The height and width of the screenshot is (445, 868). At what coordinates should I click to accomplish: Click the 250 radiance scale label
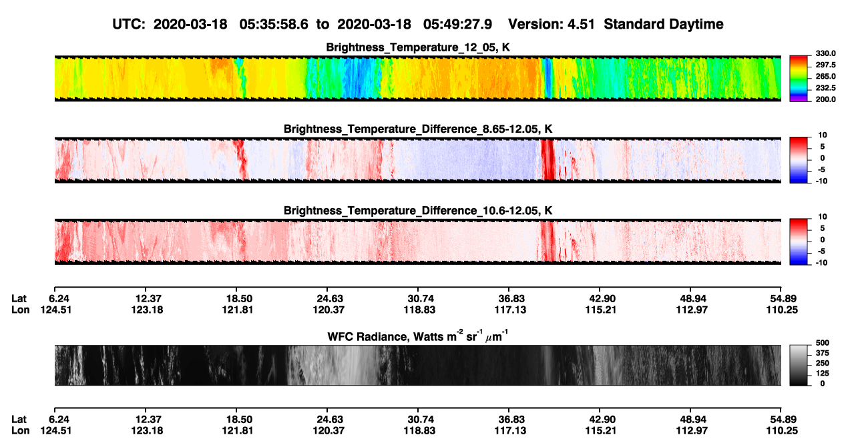pos(821,363)
